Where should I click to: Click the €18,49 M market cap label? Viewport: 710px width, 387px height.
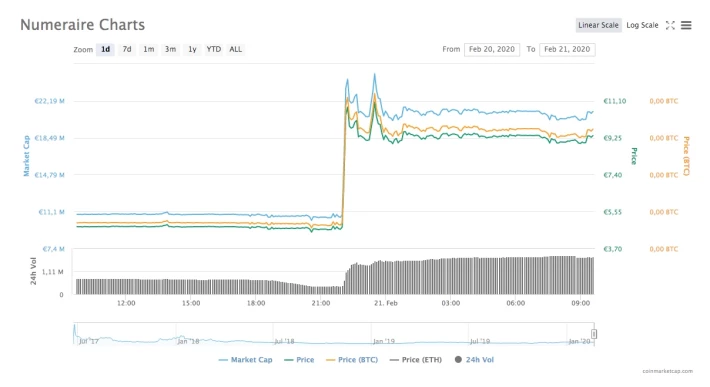[49, 138]
